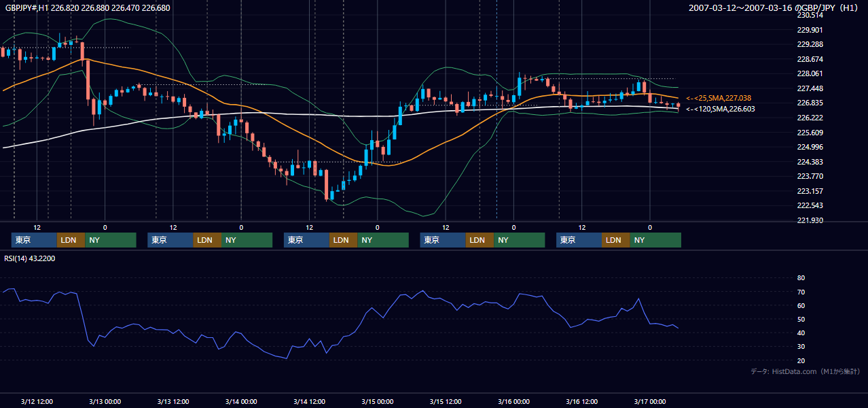
Task: Click the 226.835 price axis label
Action: click(810, 103)
